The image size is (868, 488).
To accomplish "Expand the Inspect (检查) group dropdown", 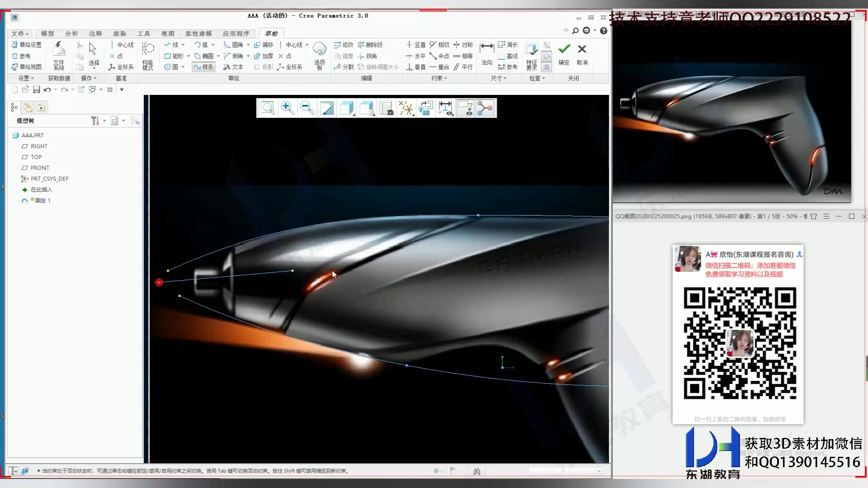I will click(537, 78).
